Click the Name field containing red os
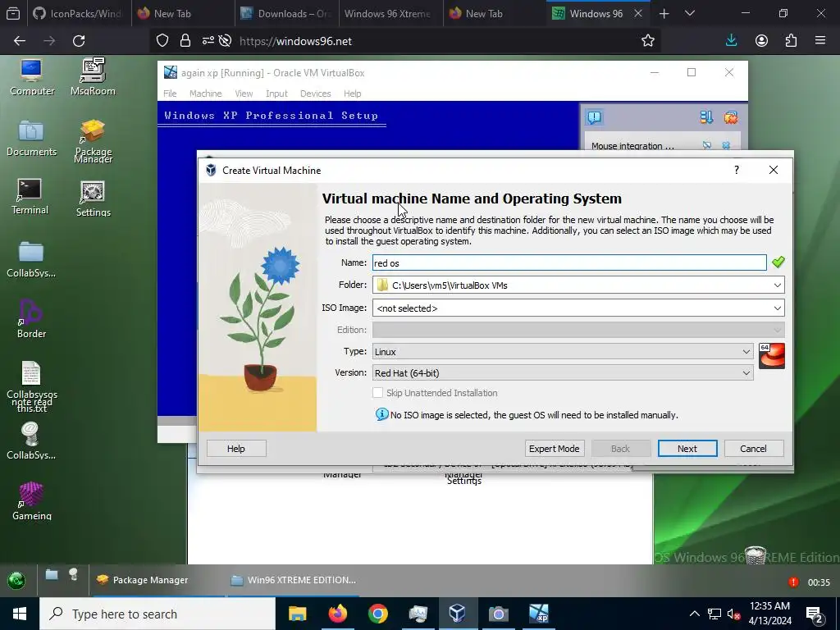The height and width of the screenshot is (630, 840). tap(569, 262)
